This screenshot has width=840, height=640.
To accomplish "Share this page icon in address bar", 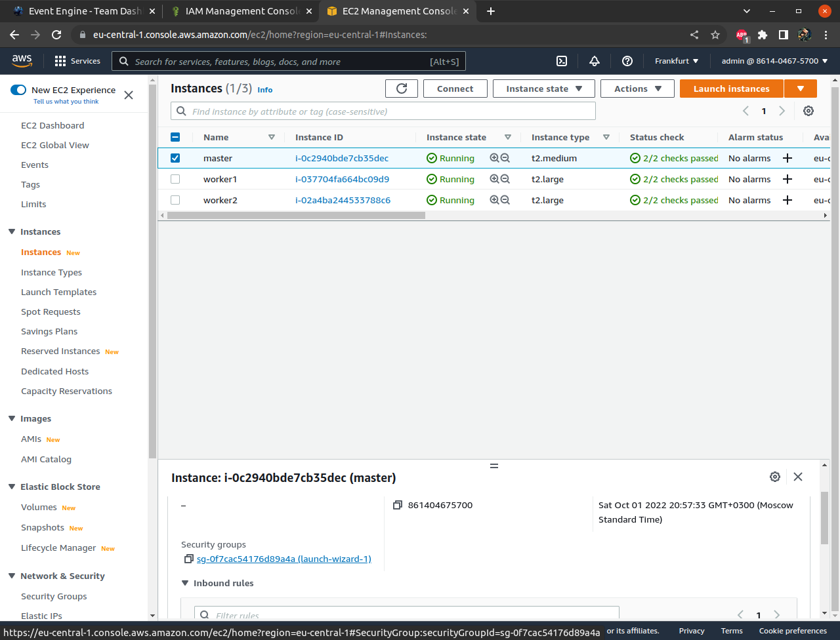I will 694,35.
